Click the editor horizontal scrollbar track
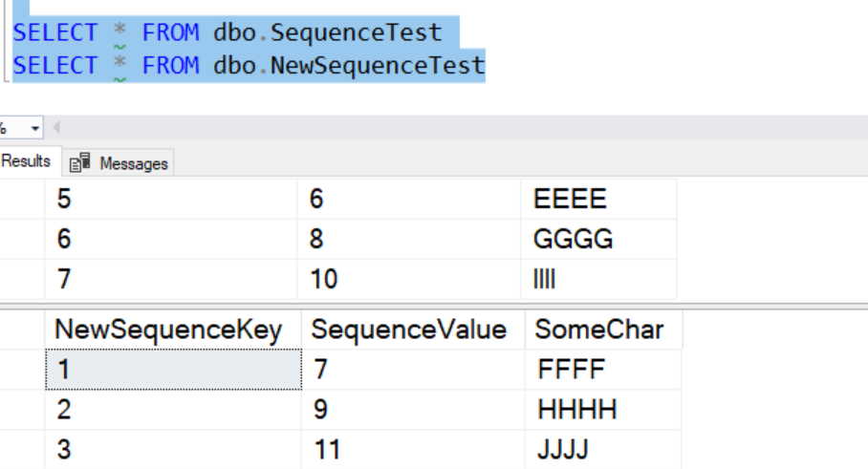This screenshot has height=469, width=868. [459, 128]
